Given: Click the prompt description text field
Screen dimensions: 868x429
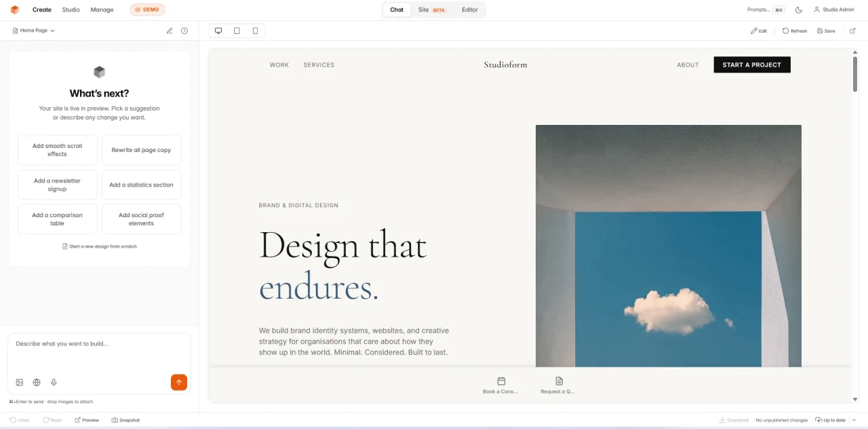Looking at the screenshot, I should coord(99,353).
